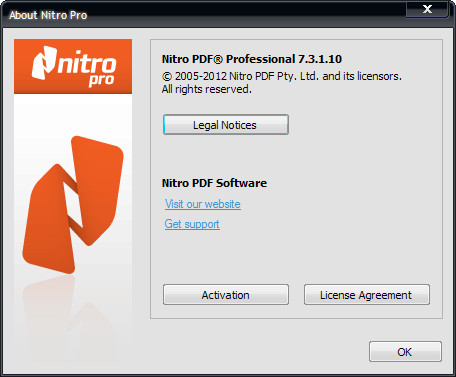Follow the Visit our website link

203,204
